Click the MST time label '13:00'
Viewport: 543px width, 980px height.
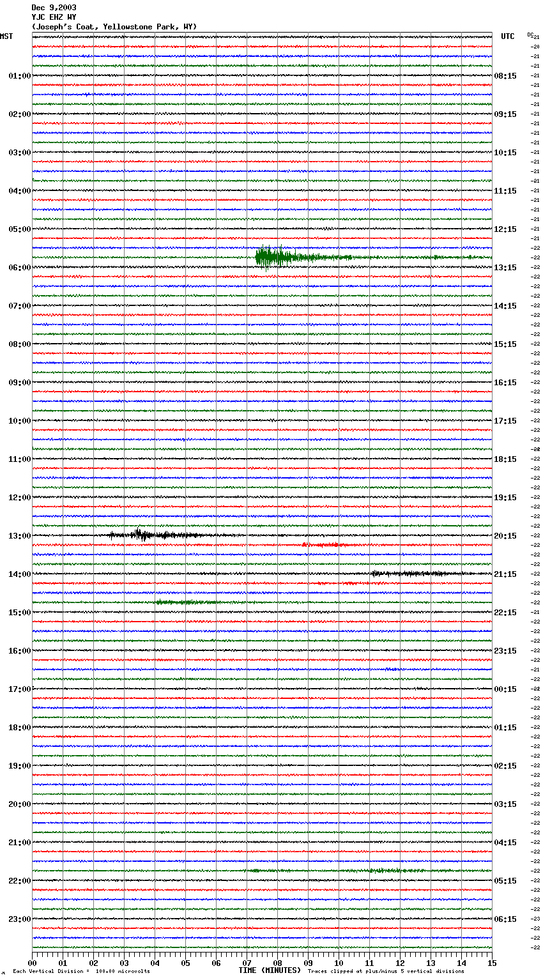[20, 536]
